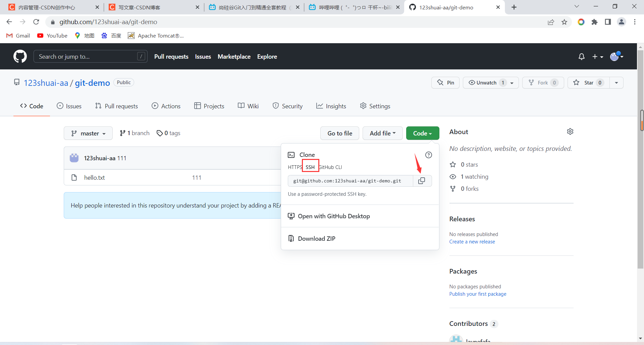This screenshot has height=345, width=644.
Task: Open the notifications bell
Action: click(x=582, y=57)
